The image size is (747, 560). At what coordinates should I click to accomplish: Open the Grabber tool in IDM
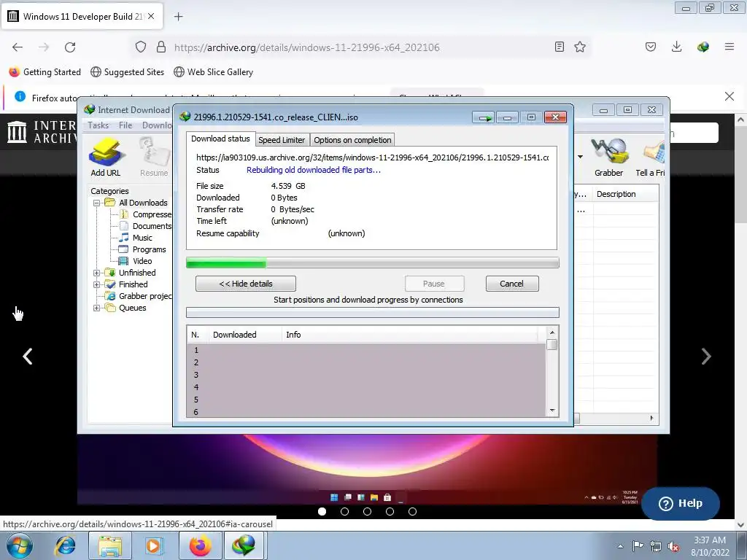click(608, 157)
